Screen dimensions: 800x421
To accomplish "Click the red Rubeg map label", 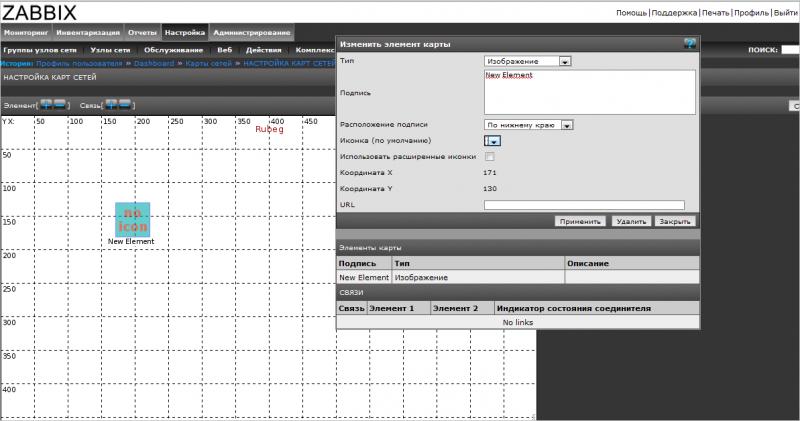I will pos(269,129).
